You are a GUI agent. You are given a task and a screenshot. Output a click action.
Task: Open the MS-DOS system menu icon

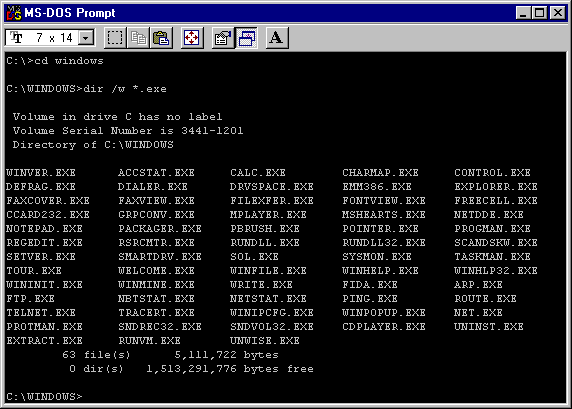click(x=15, y=13)
